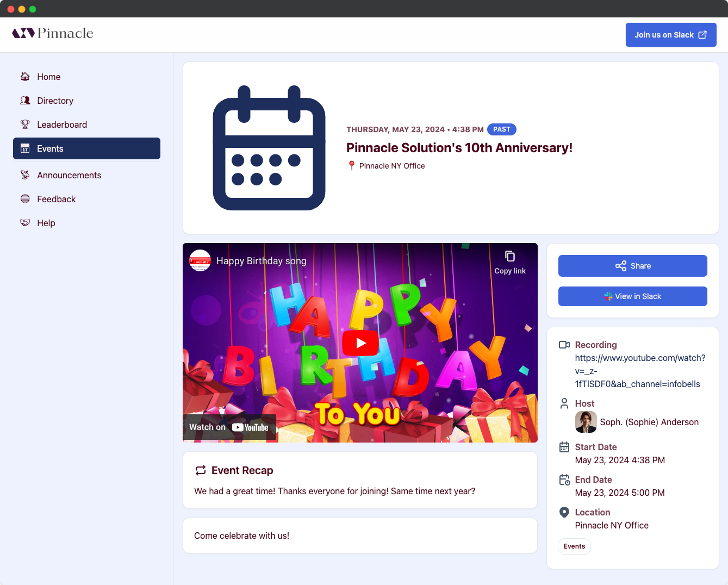
Task: Click the end date value May 23, 2024 5:00 PM
Action: click(x=620, y=493)
